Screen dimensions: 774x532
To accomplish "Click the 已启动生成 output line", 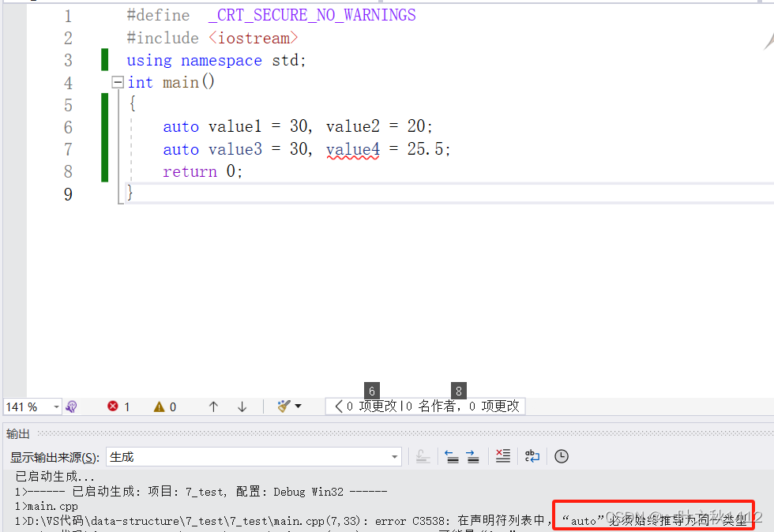I will point(54,476).
